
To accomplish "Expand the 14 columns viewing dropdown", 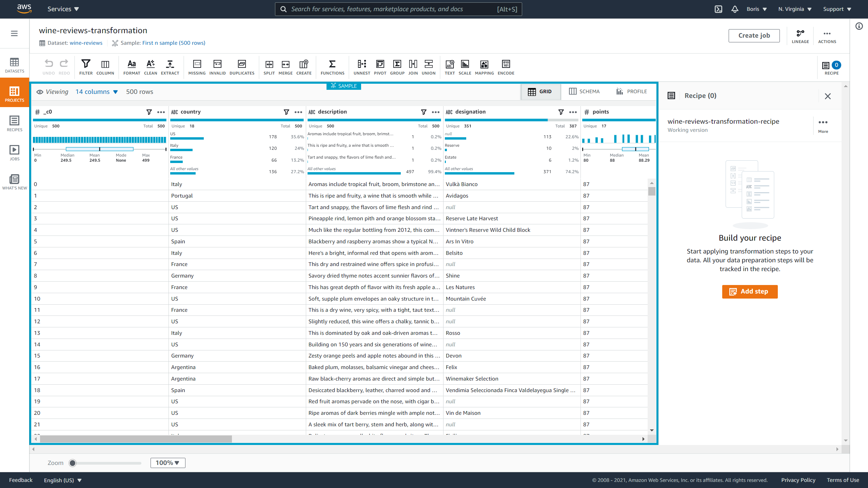I will point(97,92).
